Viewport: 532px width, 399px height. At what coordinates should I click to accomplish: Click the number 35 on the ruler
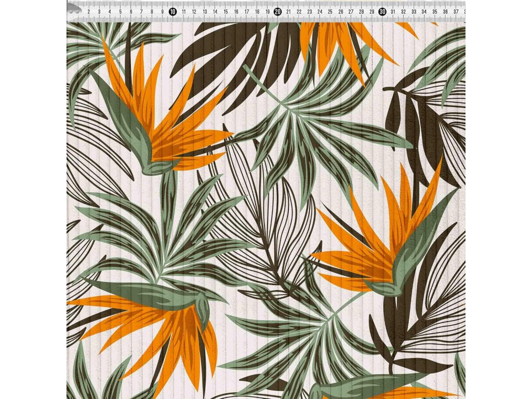click(x=435, y=12)
